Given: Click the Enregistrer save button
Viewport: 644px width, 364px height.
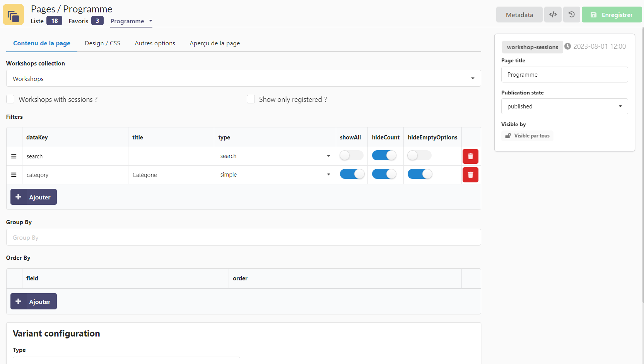Looking at the screenshot, I should (x=612, y=15).
